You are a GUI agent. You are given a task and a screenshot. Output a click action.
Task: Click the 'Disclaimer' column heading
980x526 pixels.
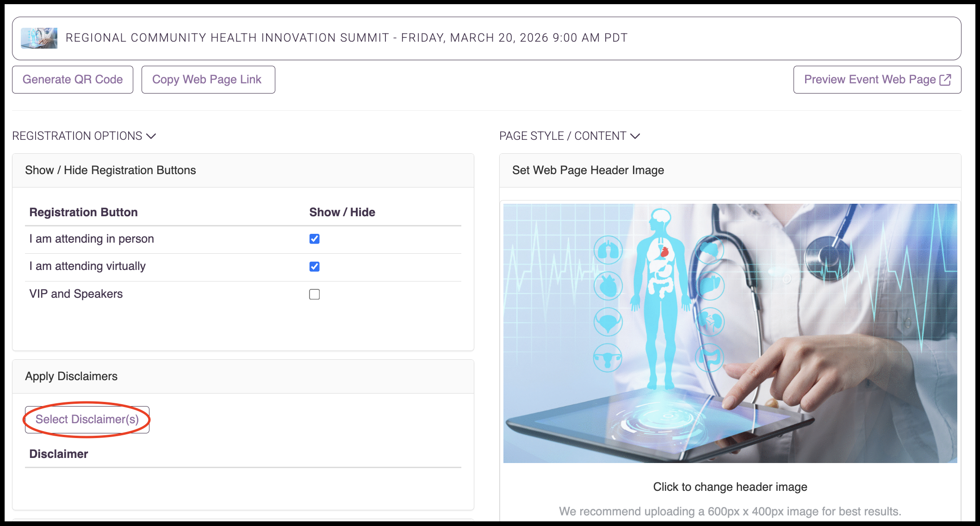pos(59,454)
